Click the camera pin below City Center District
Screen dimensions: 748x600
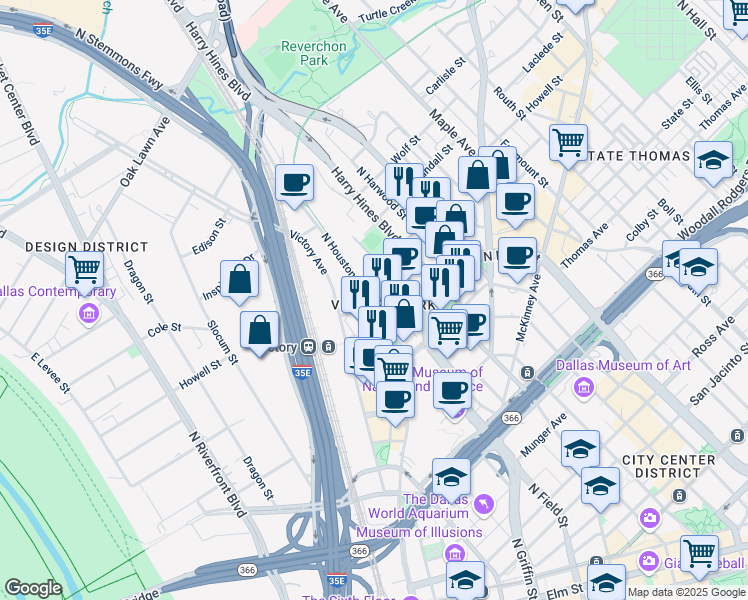tap(650, 518)
